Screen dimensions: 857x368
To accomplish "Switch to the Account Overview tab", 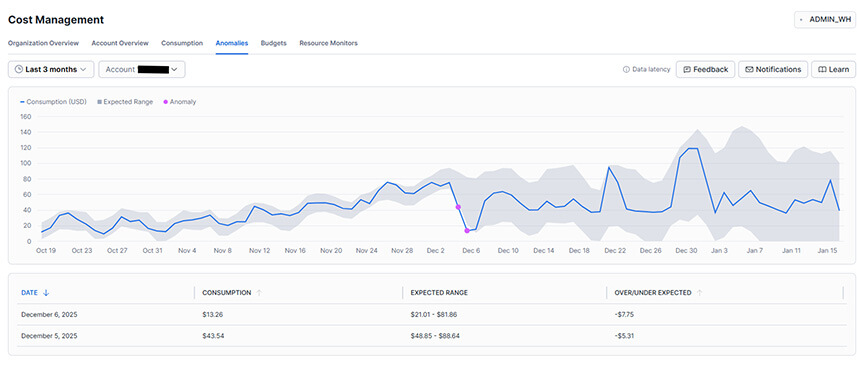I will click(120, 43).
